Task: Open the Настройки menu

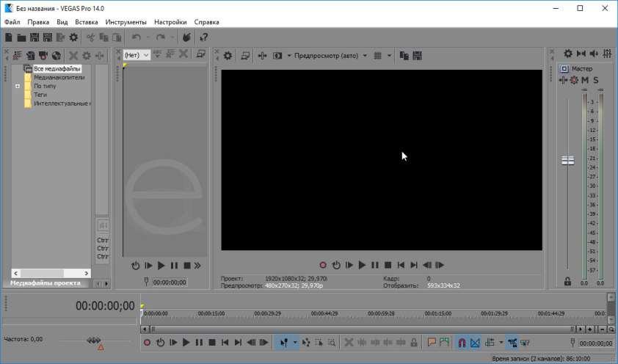Action: [x=170, y=22]
